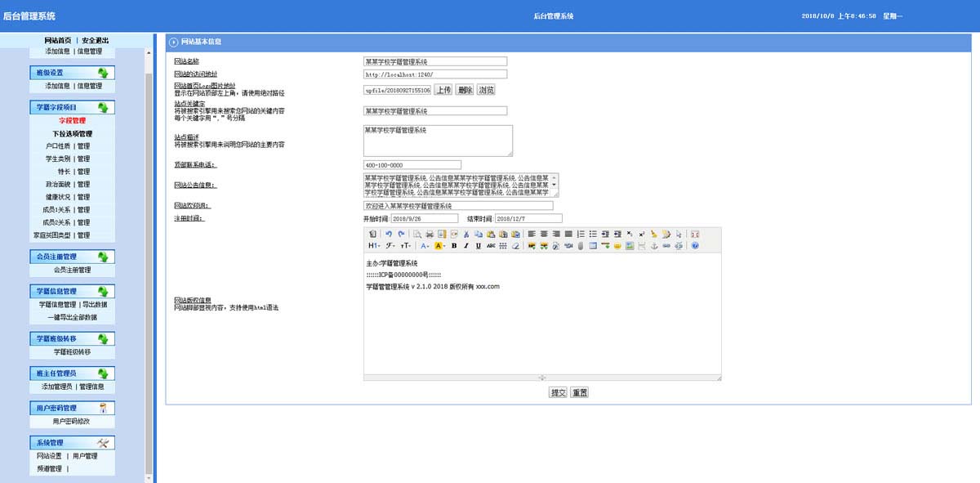Screen dimensions: 980x483
Task: Open 会员注册管理 sidebar menu item
Action: tap(72, 270)
